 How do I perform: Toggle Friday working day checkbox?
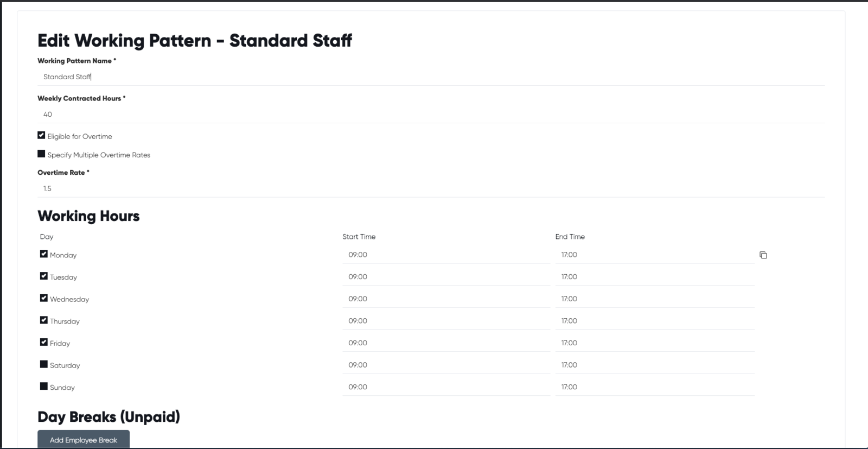tap(44, 342)
